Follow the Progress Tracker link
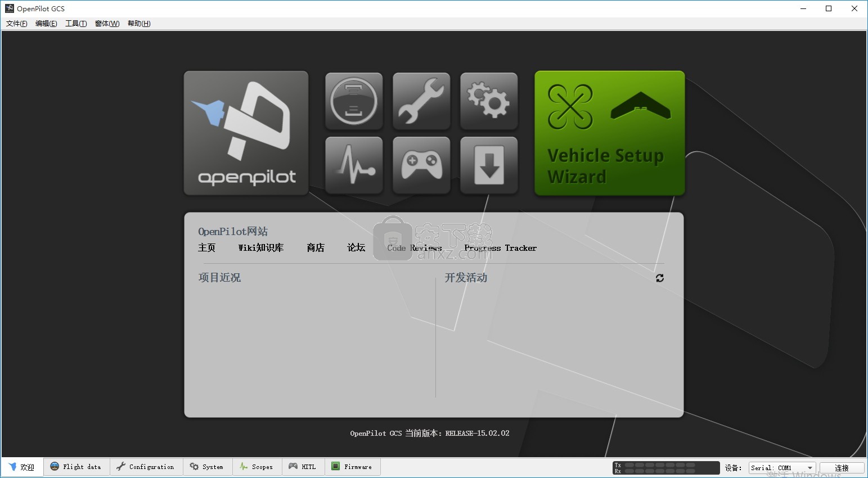 (x=501, y=248)
